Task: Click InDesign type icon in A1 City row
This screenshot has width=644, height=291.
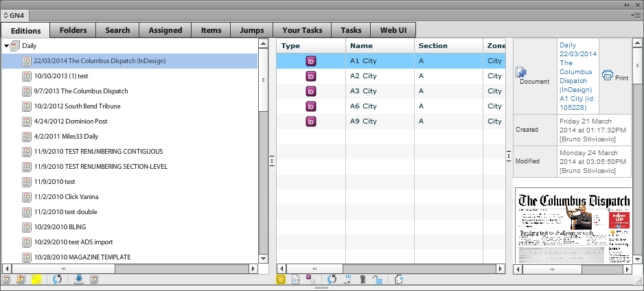Action: pyautogui.click(x=311, y=61)
